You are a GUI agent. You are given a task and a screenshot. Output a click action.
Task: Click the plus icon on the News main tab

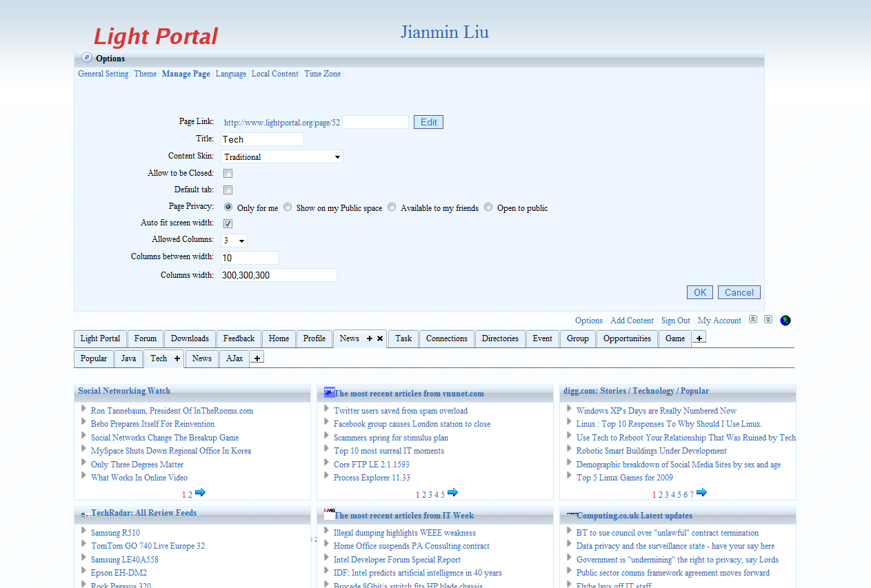click(x=370, y=338)
